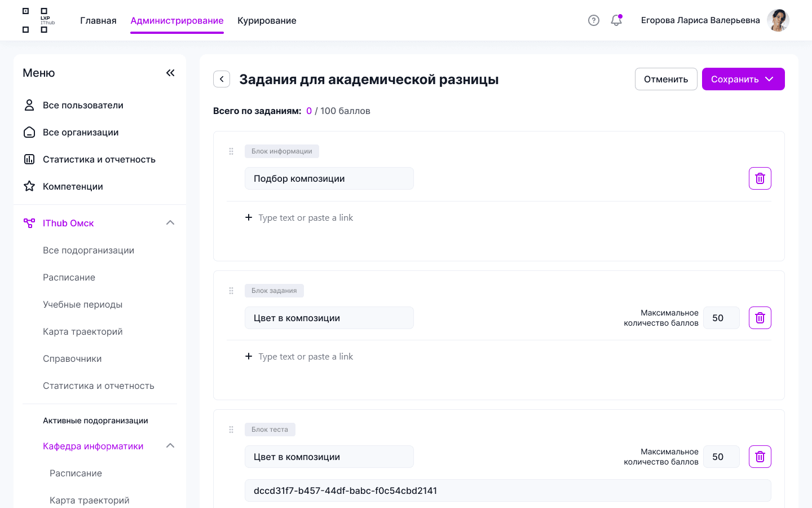
Task: Grab the drag handle of Блок информации
Action: pos(231,151)
